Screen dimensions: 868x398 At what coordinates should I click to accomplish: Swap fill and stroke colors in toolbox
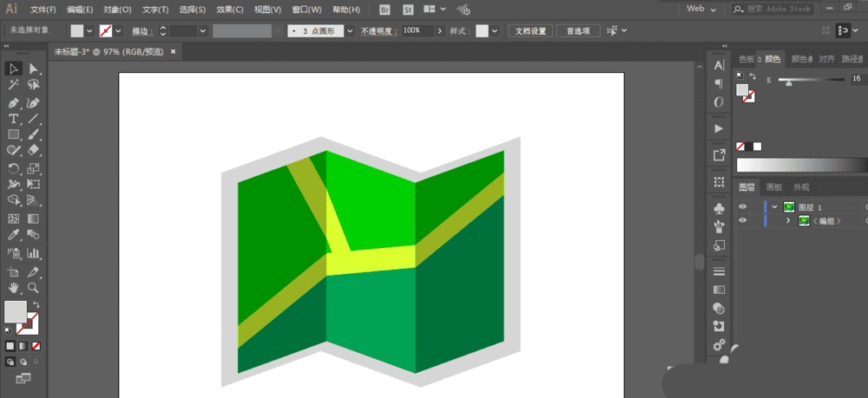pos(36,304)
